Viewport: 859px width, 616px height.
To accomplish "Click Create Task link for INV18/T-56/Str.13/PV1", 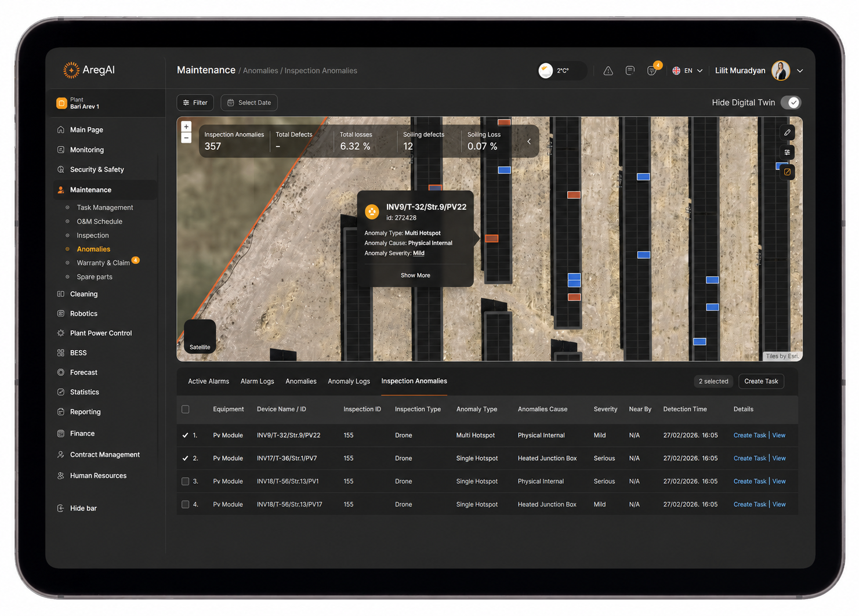I will pos(749,481).
